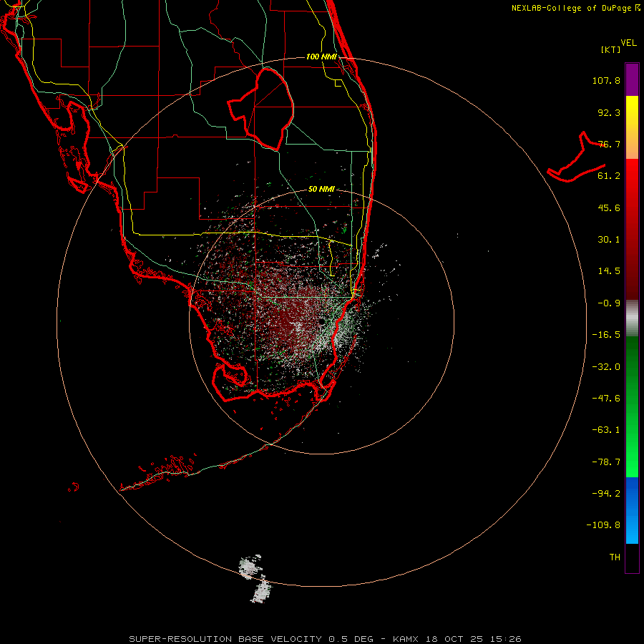
Task: Select the -32.0 scale value
Action: tap(606, 367)
